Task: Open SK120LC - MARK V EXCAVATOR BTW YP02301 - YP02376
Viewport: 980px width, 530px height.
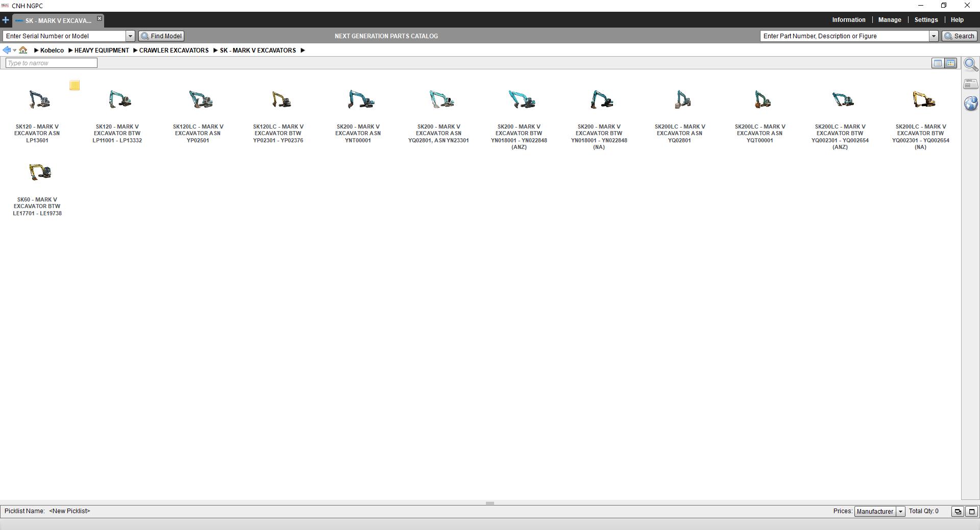Action: click(278, 115)
